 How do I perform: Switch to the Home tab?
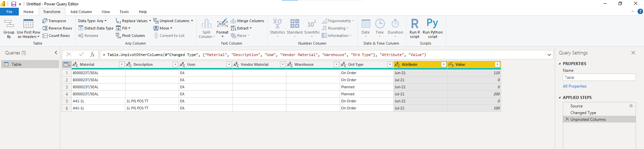click(29, 12)
